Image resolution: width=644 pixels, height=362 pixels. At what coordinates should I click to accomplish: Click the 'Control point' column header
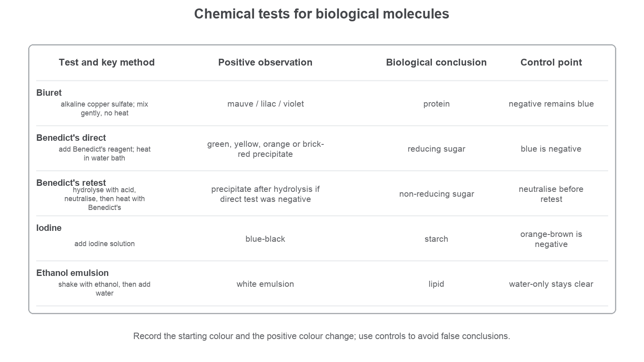tap(551, 62)
